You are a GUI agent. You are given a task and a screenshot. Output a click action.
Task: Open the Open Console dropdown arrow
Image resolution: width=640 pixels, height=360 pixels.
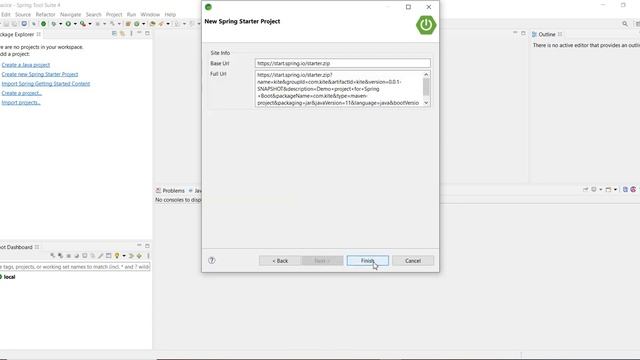615,189
